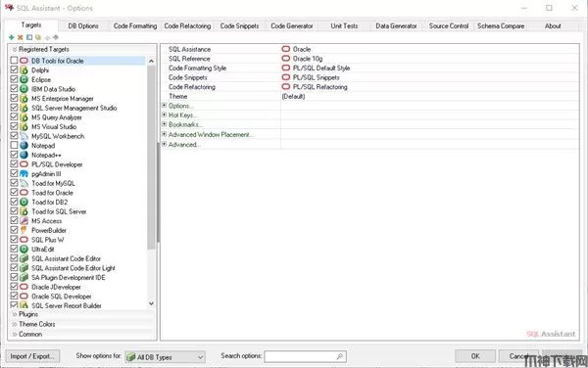
Task: Select the Theme (Default) value cell
Action: pyautogui.click(x=430, y=96)
